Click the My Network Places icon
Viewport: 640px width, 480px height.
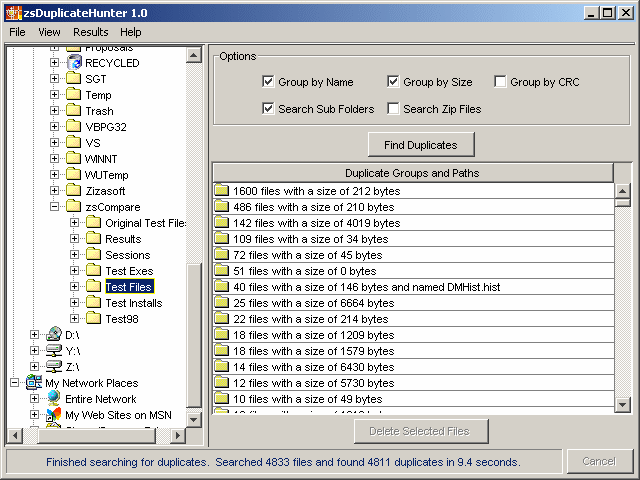(x=34, y=382)
